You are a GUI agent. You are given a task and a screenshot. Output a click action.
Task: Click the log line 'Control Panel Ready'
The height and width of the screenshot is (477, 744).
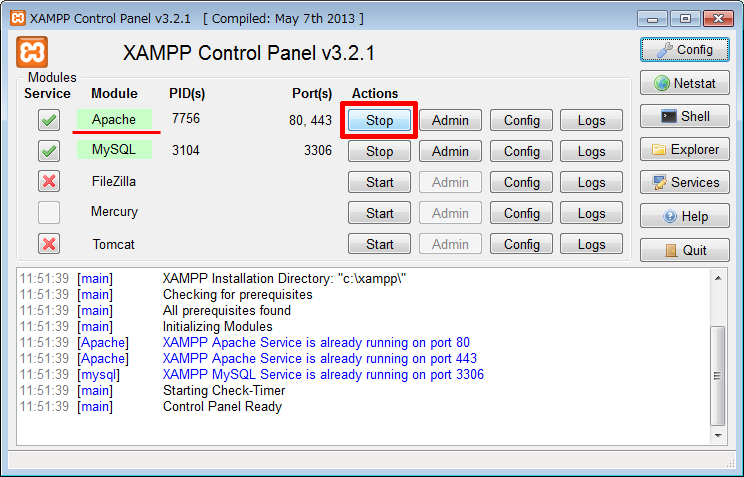coord(222,407)
